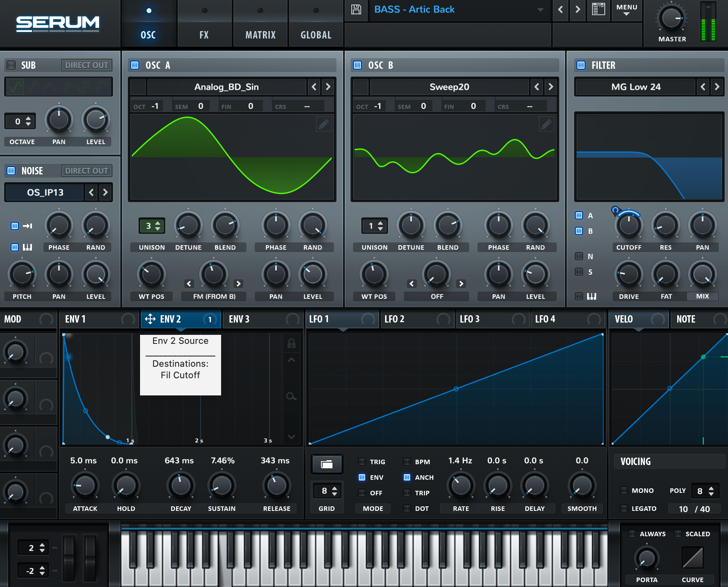Click the OSC A wavetable edit pencil
Screen dimensions: 728x587
tap(323, 124)
